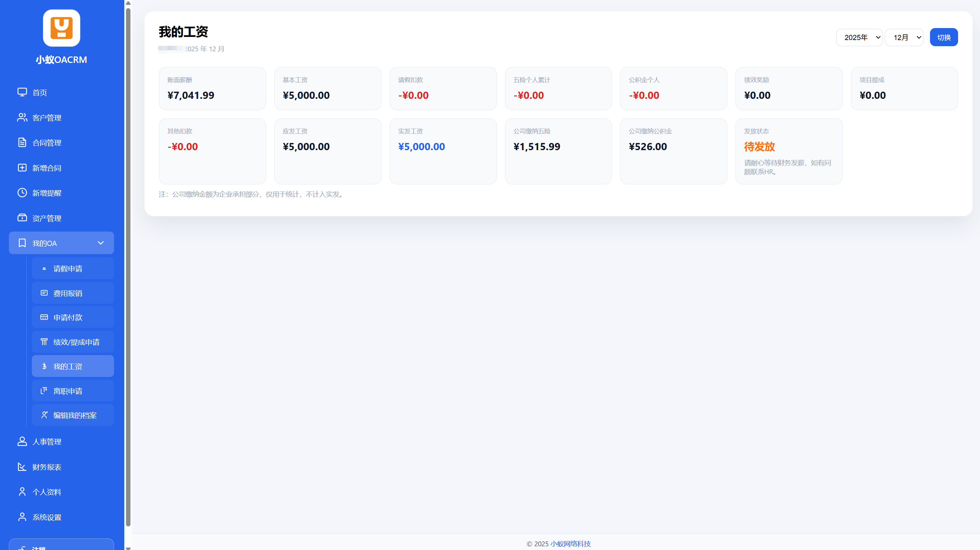
Task: Open the 12月 month dropdown
Action: point(904,37)
